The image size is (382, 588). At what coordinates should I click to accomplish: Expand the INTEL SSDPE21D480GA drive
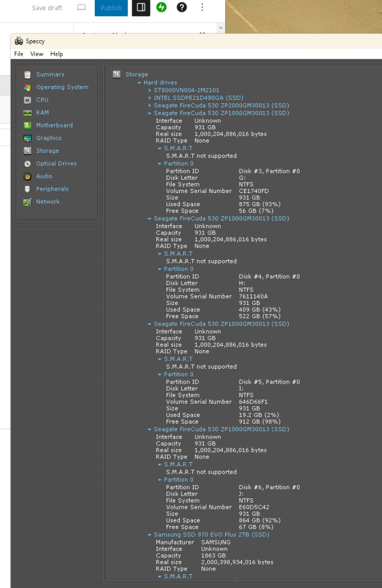(x=150, y=98)
